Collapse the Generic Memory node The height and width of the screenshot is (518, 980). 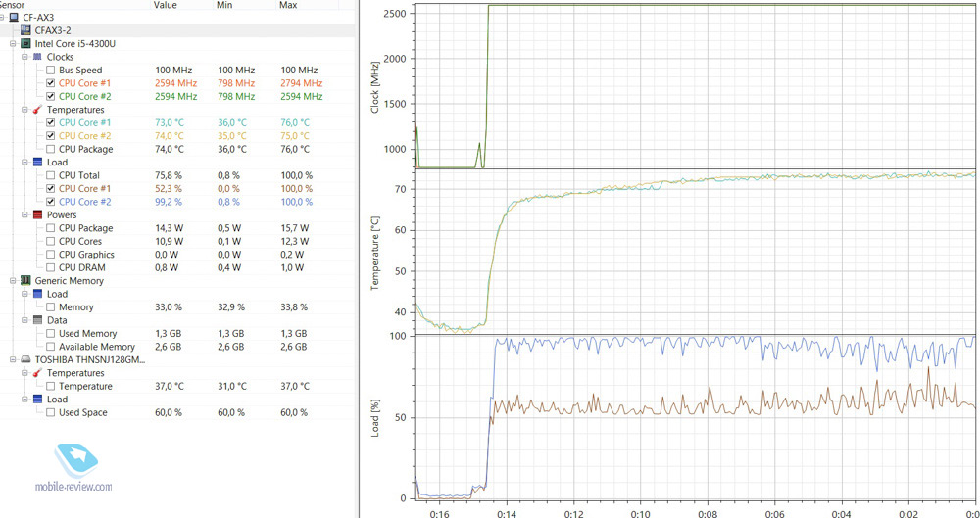(x=13, y=281)
